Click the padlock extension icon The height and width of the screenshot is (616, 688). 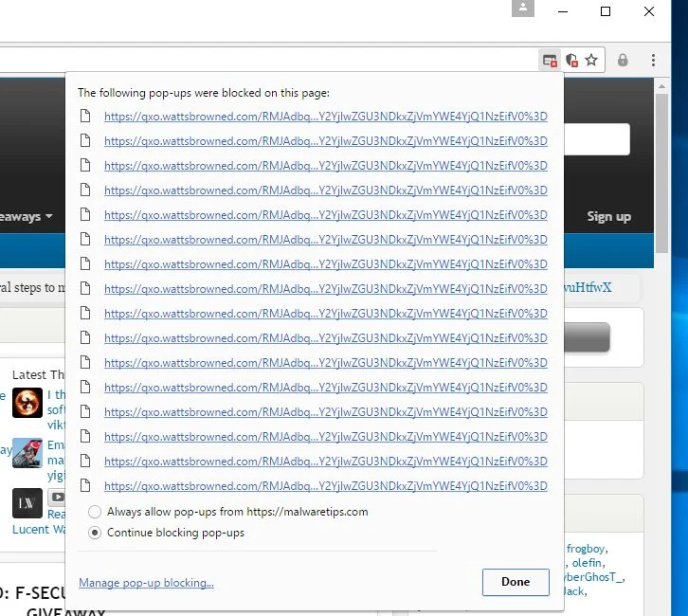tap(623, 60)
